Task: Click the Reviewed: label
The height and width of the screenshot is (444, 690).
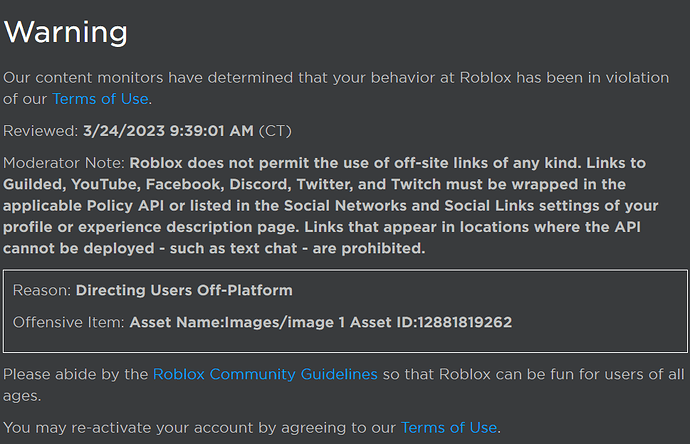Action: (x=40, y=131)
